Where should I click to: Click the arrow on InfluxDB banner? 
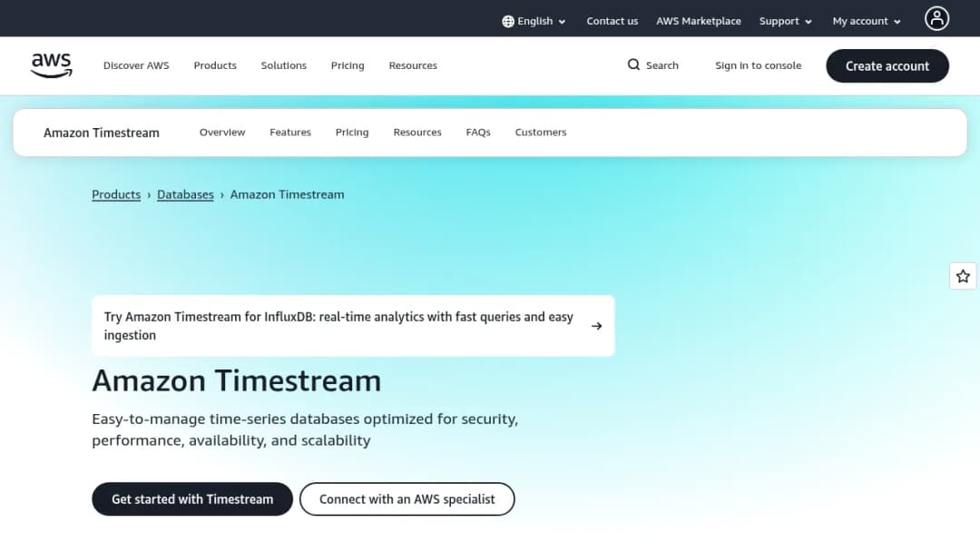(596, 326)
